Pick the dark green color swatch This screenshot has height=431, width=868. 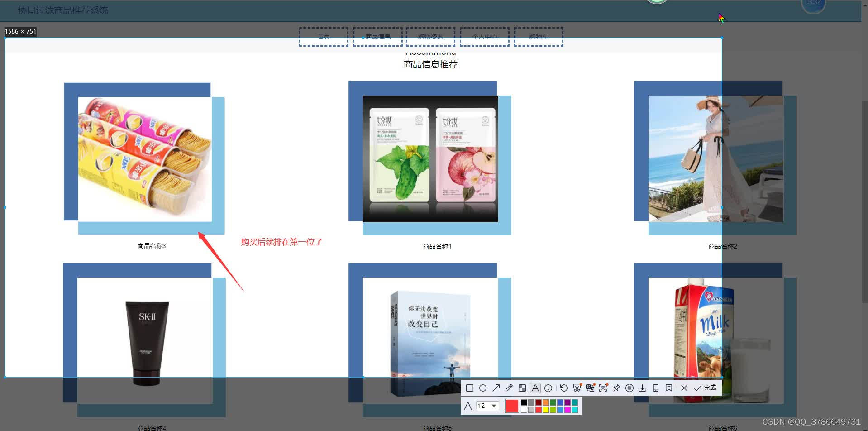(553, 402)
